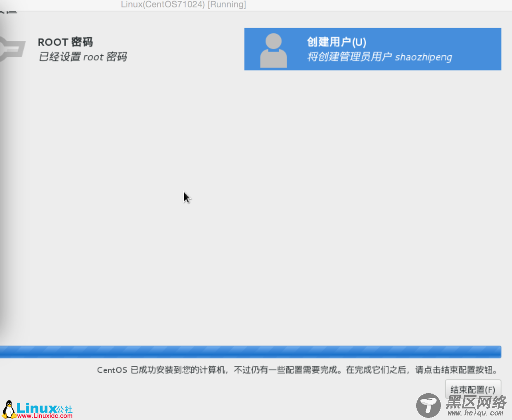512x420 pixels.
Task: Click the CentOS 已成功安装 status message
Action: [298, 370]
